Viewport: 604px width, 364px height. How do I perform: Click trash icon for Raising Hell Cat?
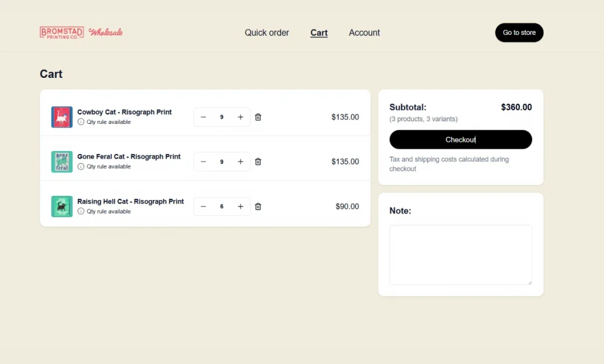(258, 206)
